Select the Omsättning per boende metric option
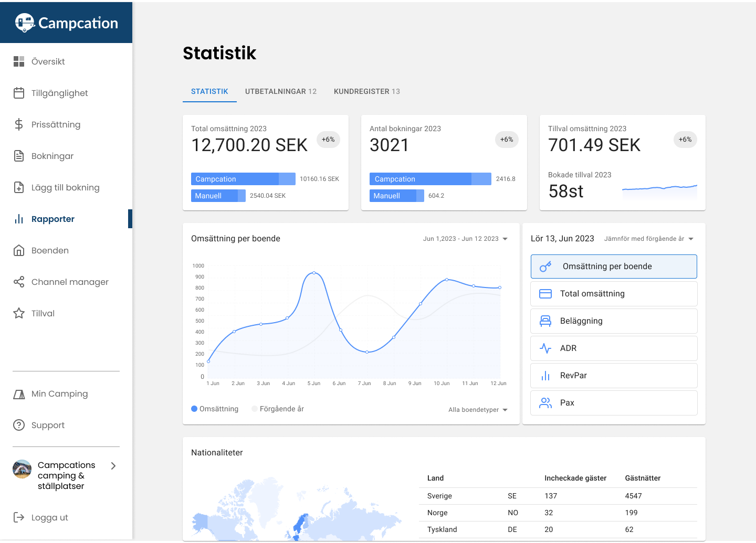The height and width of the screenshot is (543, 756). 613,267
